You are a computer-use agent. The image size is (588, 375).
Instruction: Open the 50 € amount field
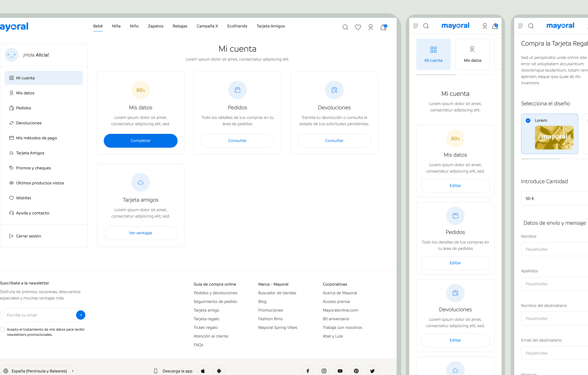coord(554,198)
